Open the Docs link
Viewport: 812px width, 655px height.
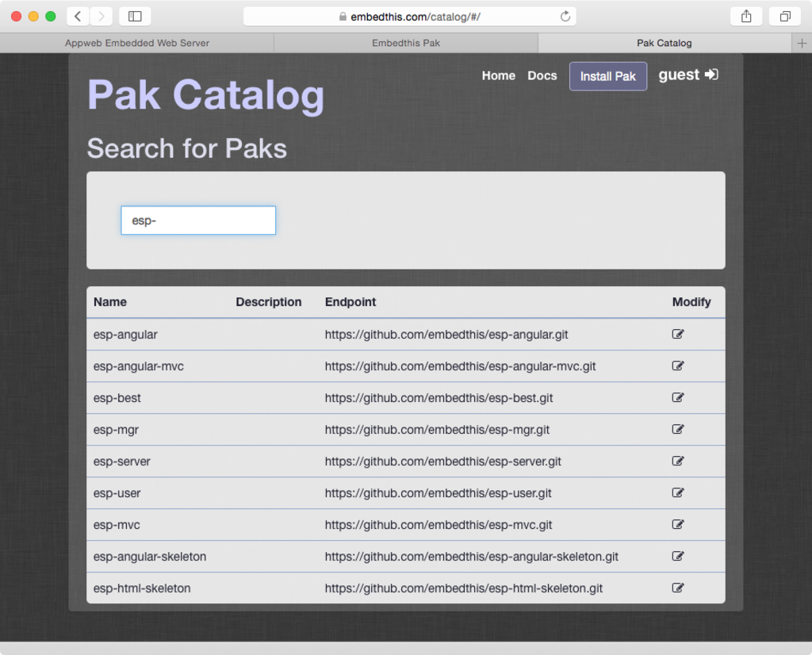click(542, 75)
